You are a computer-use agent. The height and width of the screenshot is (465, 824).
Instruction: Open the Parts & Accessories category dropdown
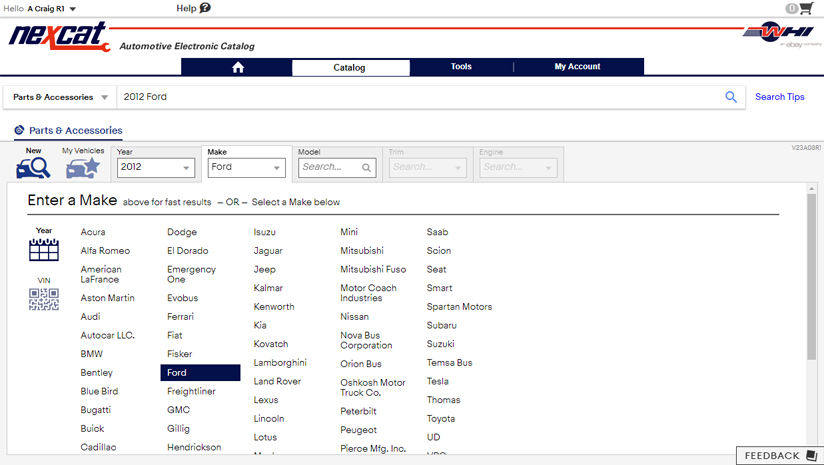point(60,97)
